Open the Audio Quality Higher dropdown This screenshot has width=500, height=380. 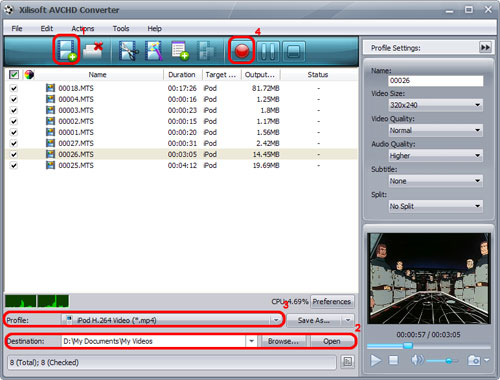pos(436,155)
